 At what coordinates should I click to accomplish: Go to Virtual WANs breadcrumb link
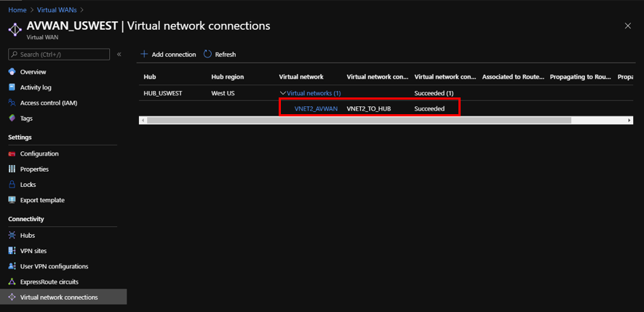pyautogui.click(x=57, y=9)
